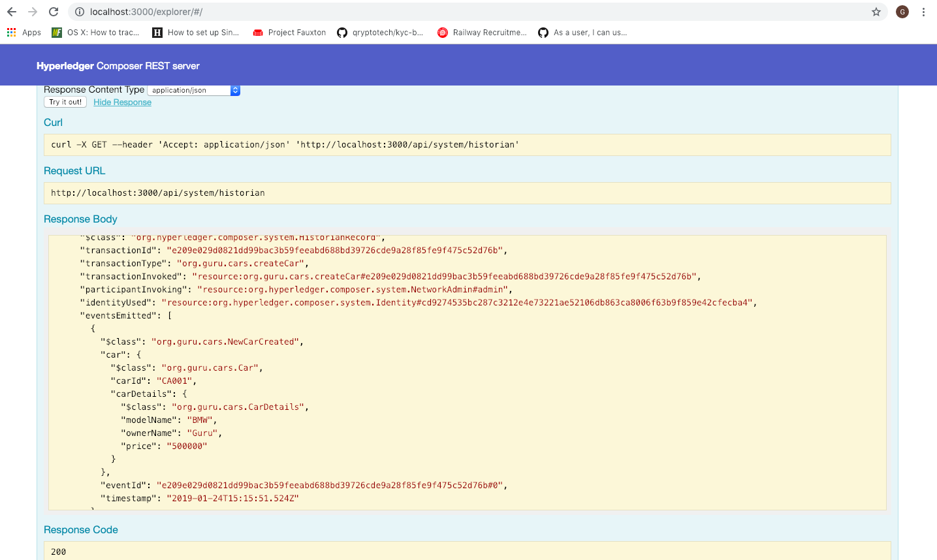Image resolution: width=937 pixels, height=560 pixels.
Task: Open the Railway Recruitme... bookmark
Action: [482, 33]
